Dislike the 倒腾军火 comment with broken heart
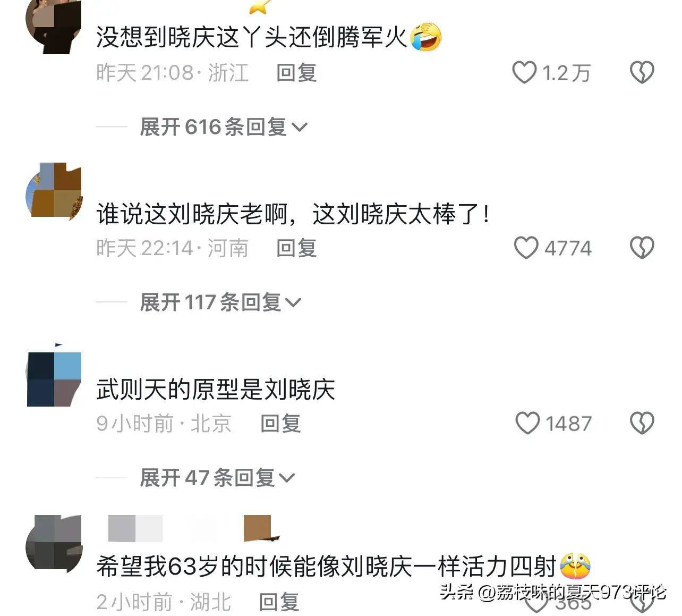Screen dimensions: 682x616 pos(642,73)
